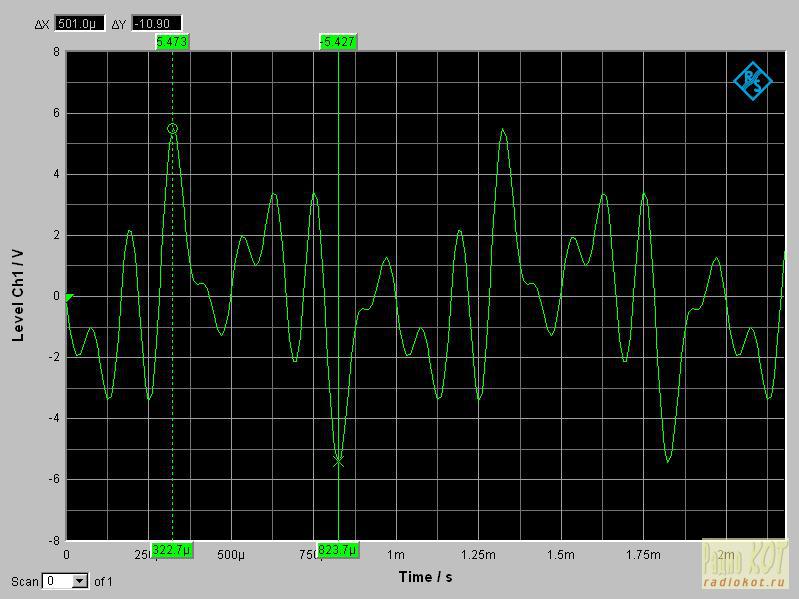Click the ΔX value field showing 501.0µ
799x599 pixels.
79,23
